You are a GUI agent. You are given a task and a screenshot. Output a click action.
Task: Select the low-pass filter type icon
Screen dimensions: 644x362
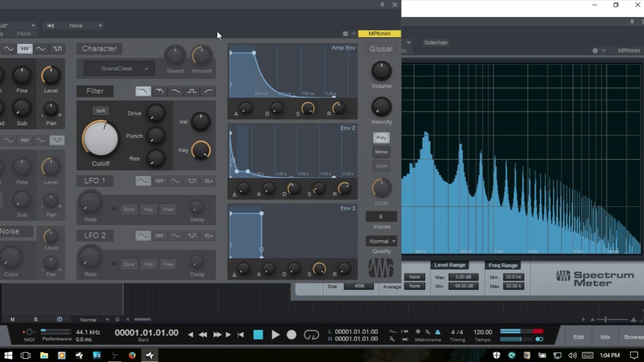coord(143,91)
